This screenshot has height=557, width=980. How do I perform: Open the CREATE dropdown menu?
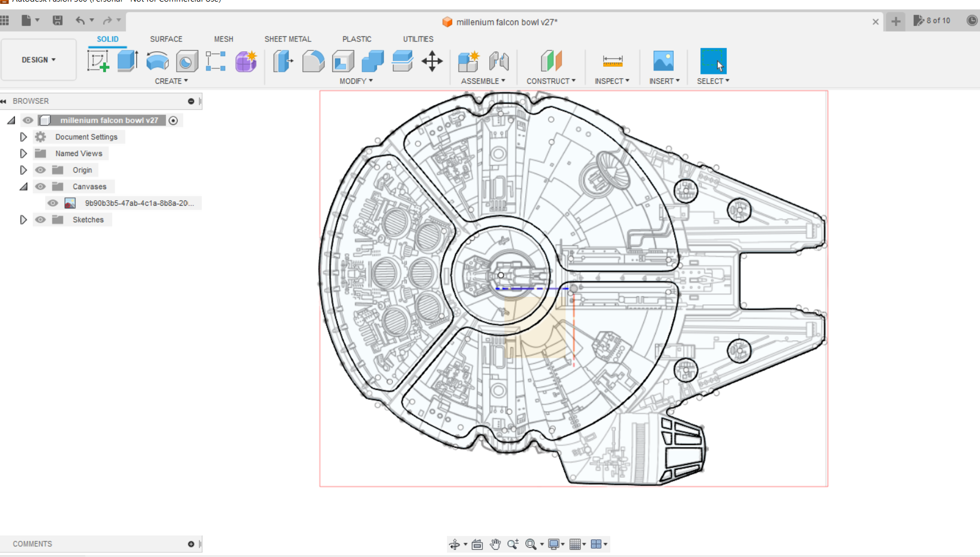tap(171, 81)
